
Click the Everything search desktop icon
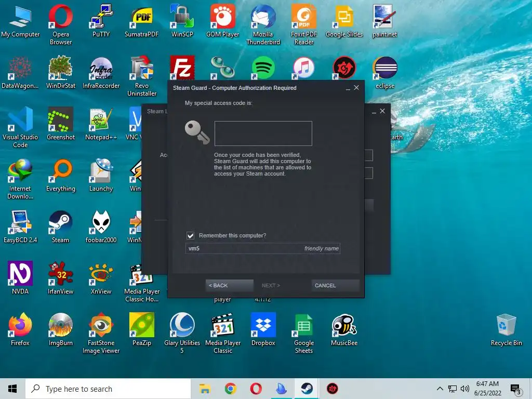tap(60, 176)
